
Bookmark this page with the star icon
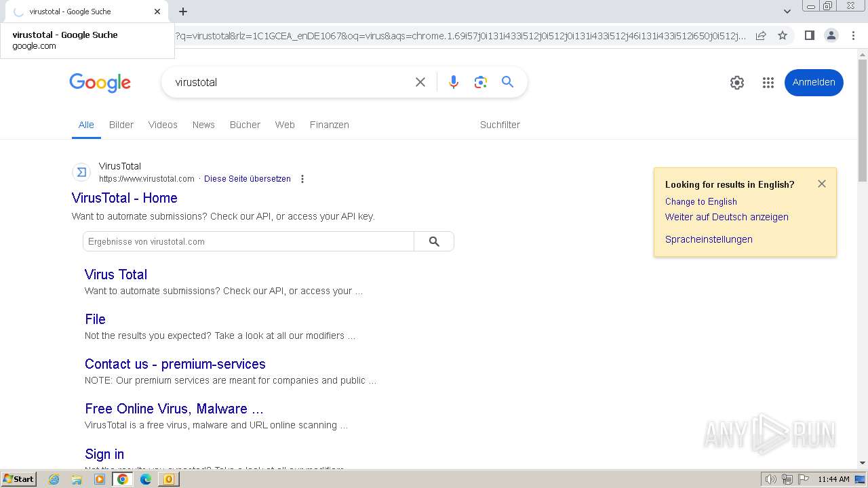coord(783,35)
